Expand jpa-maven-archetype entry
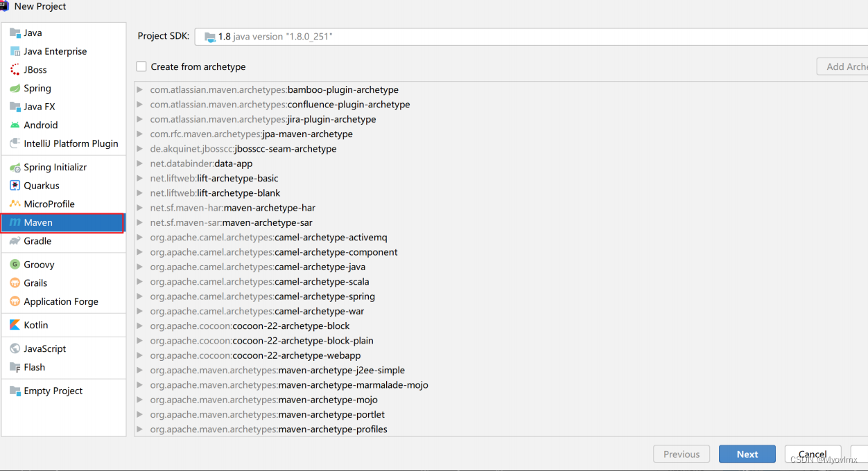 pos(140,134)
